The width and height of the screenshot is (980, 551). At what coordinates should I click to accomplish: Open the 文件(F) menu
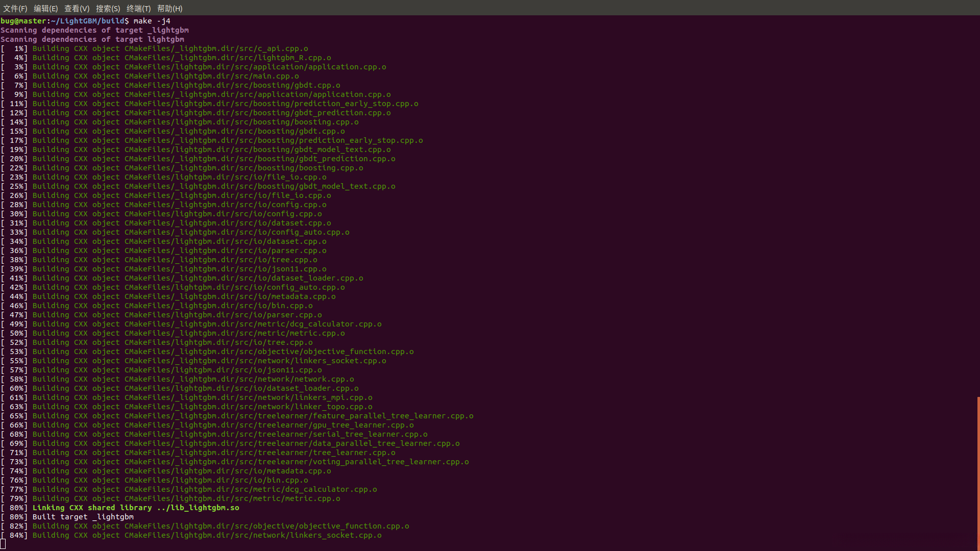[15, 8]
